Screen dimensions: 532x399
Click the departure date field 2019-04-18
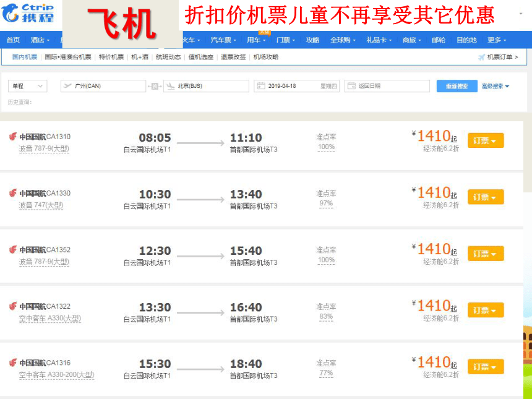(x=296, y=86)
